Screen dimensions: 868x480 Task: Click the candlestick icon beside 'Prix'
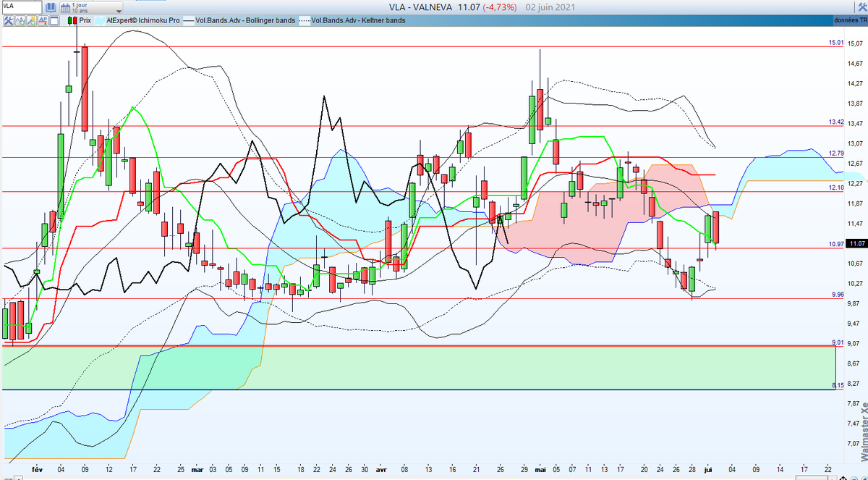72,20
